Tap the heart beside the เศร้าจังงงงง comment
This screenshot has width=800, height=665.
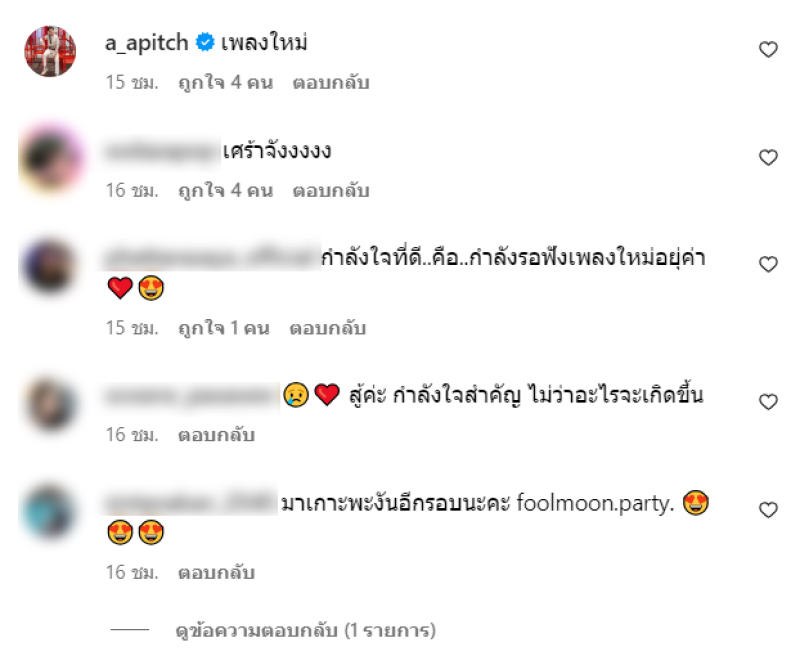click(x=768, y=157)
